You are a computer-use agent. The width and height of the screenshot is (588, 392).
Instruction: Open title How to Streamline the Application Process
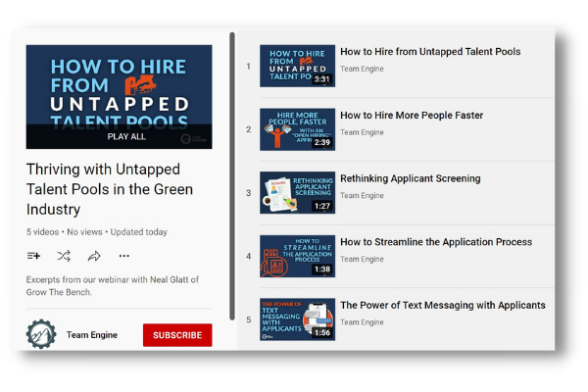point(436,242)
